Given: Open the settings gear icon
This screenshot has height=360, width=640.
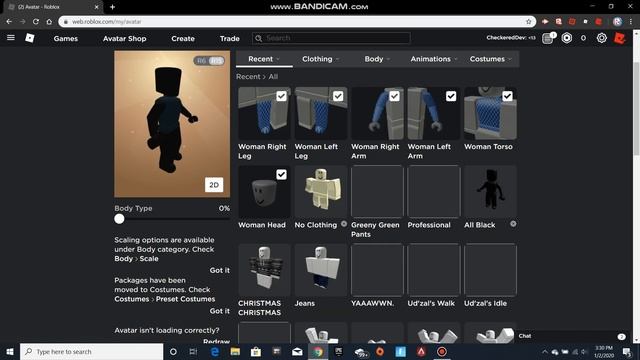Looking at the screenshot, I should tap(602, 38).
